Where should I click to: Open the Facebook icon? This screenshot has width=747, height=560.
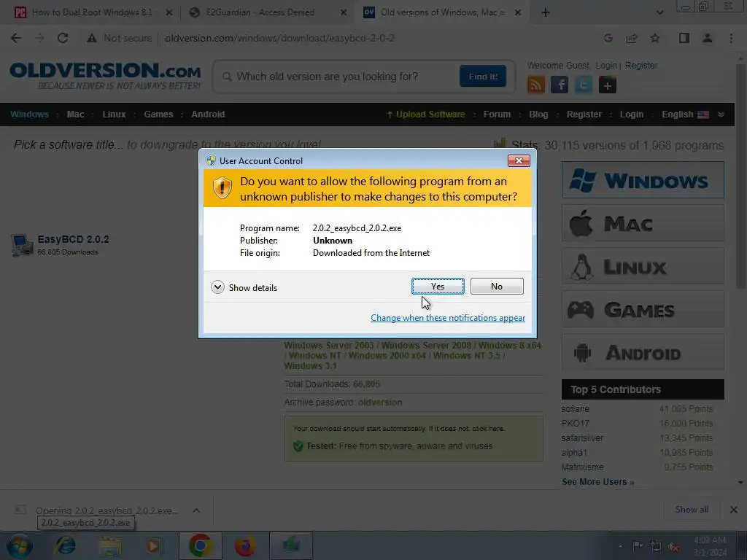click(560, 85)
